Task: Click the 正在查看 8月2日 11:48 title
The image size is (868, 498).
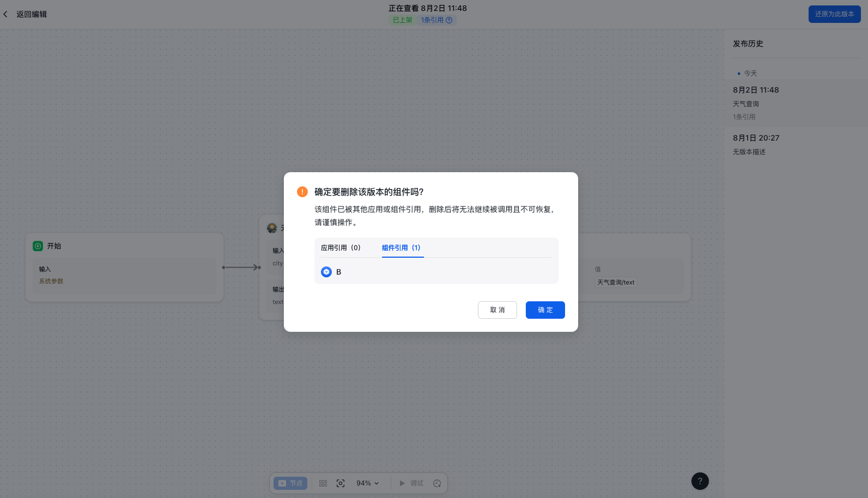Action: pyautogui.click(x=428, y=8)
